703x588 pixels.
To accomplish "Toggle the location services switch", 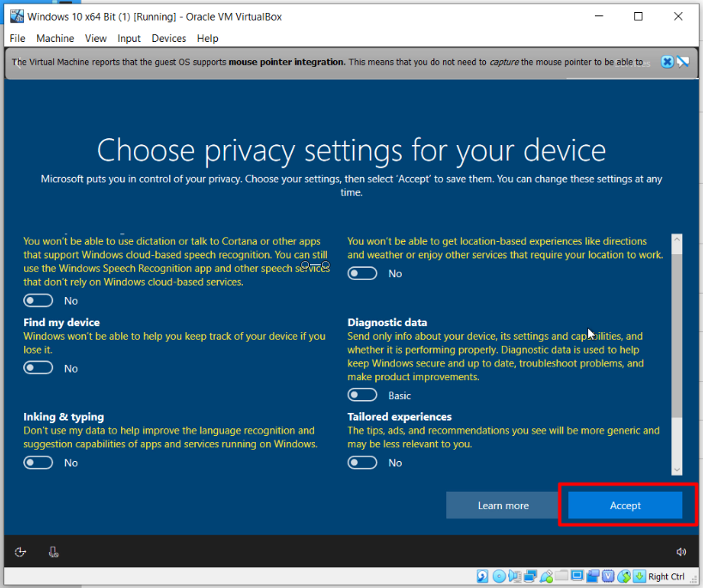I will point(362,273).
